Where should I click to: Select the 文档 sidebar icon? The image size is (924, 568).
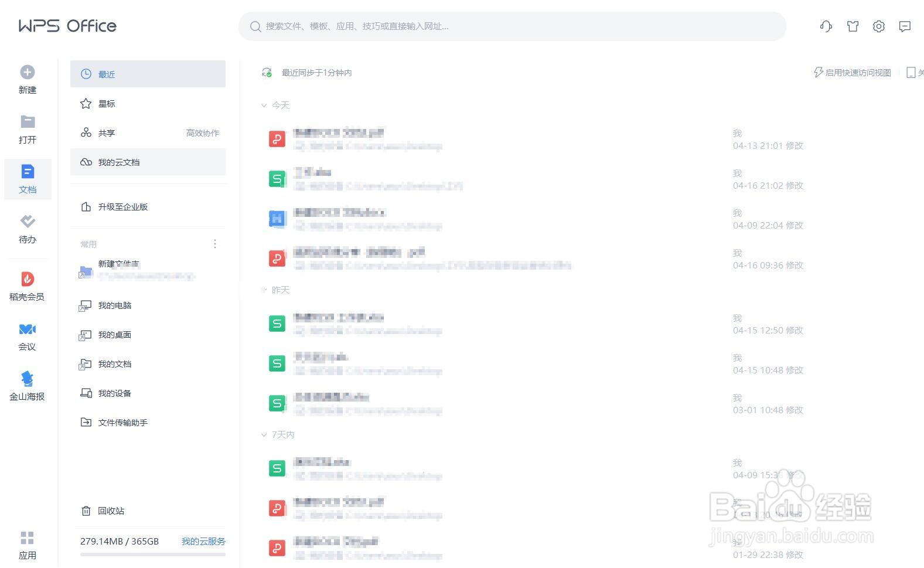[x=28, y=171]
